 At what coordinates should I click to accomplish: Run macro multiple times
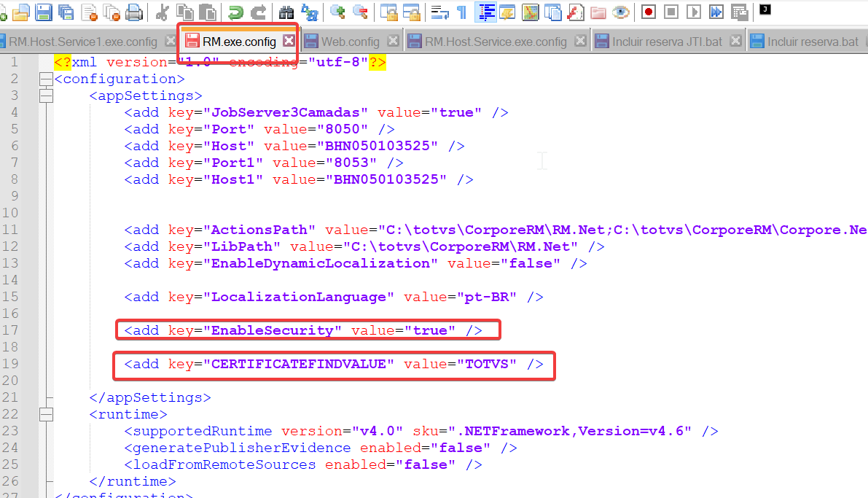coord(716,12)
